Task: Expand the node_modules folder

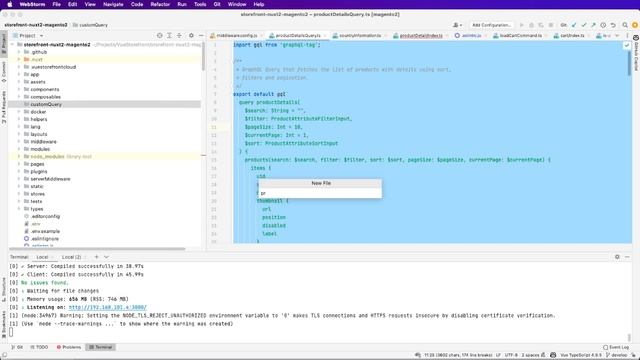Action: [x=19, y=156]
